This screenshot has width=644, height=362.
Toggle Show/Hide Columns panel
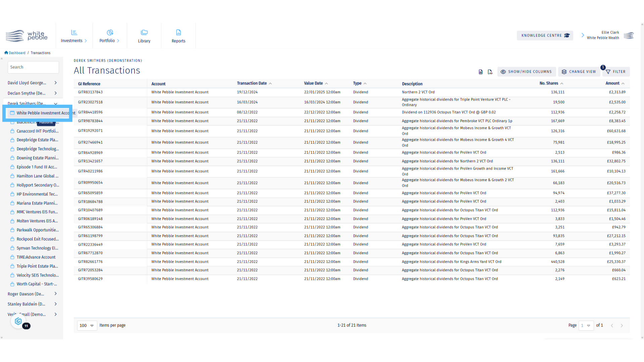[526, 72]
